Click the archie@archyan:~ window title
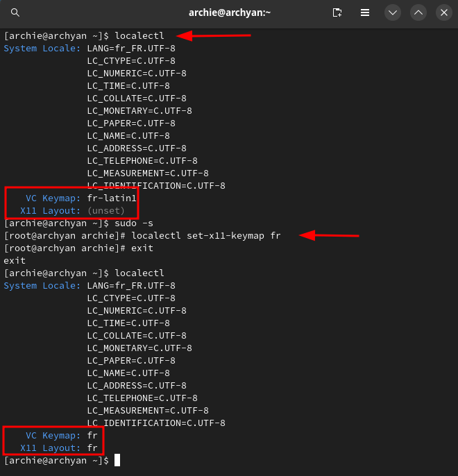Viewport: 458px width, 476px height. point(228,12)
